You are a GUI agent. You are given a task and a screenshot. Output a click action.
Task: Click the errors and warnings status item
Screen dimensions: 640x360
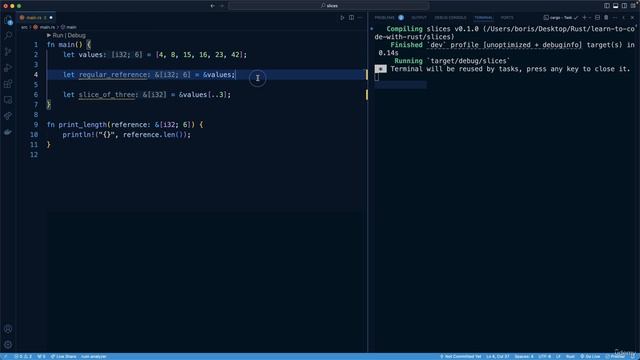point(23,356)
